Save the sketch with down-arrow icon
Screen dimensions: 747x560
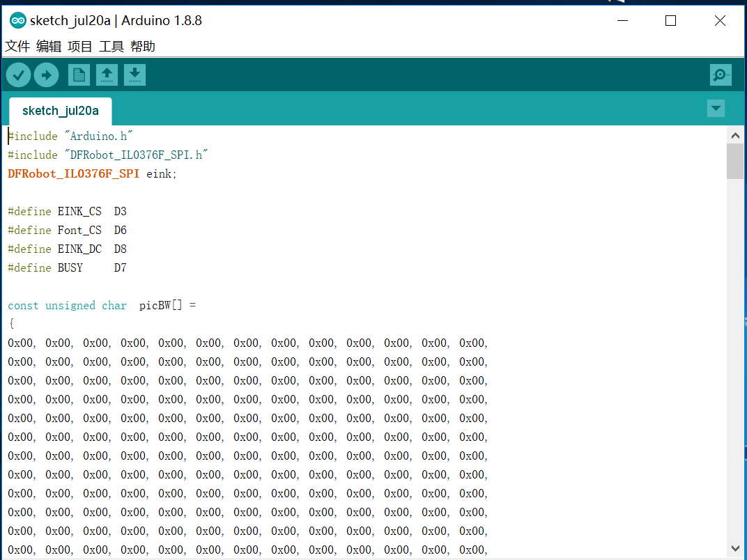click(134, 75)
